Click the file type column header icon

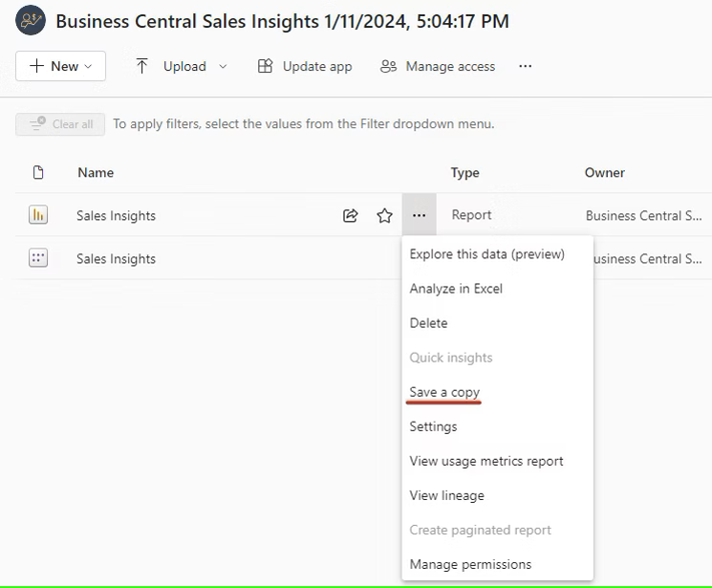(x=38, y=173)
